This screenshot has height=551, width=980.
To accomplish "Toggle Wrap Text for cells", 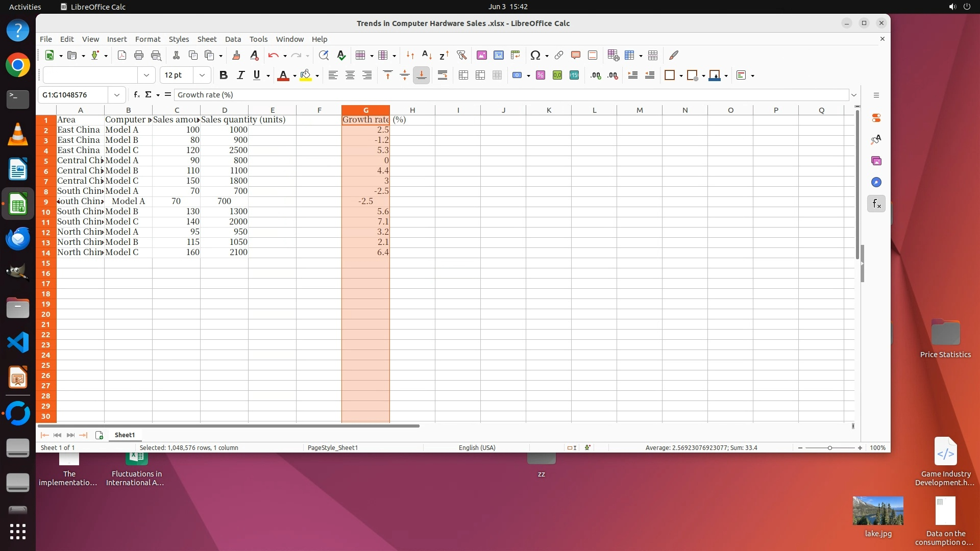I will [x=443, y=76].
